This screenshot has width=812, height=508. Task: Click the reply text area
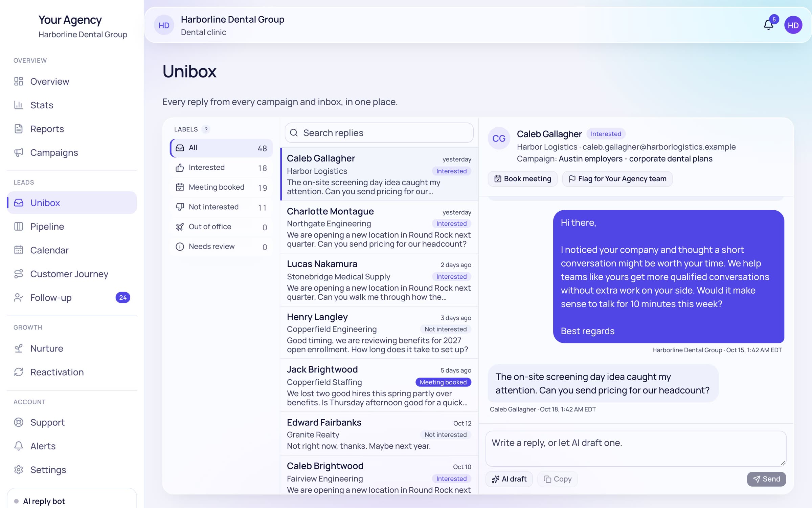(x=636, y=448)
